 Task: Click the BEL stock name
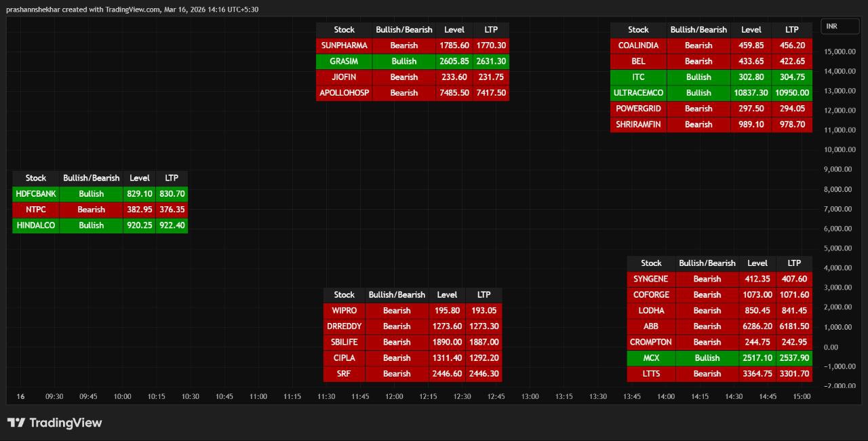(x=638, y=61)
